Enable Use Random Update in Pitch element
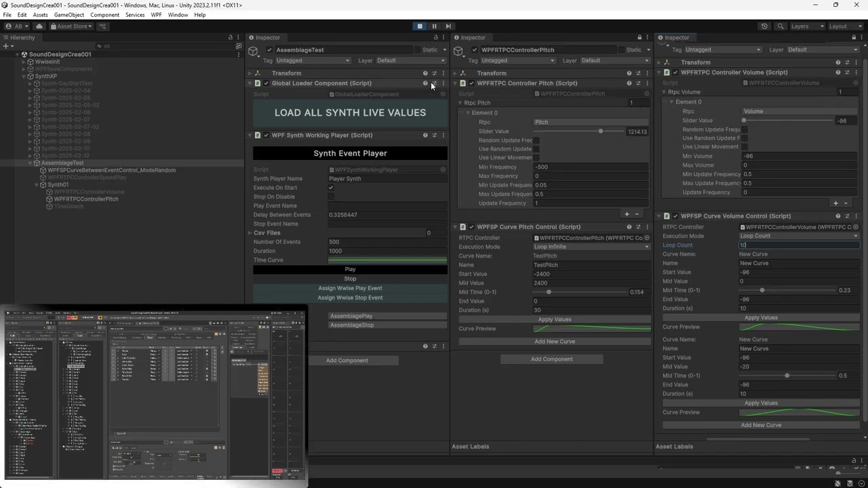This screenshot has width=868, height=488. tap(536, 149)
